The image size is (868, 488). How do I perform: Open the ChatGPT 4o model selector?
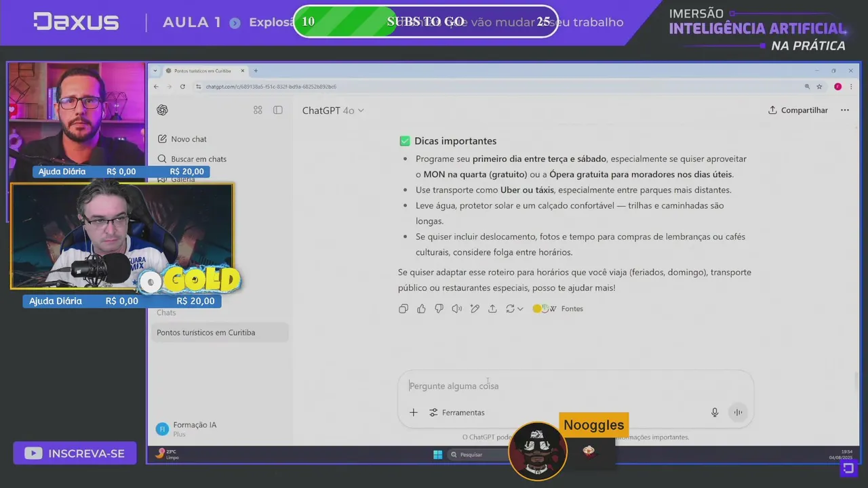[333, 110]
